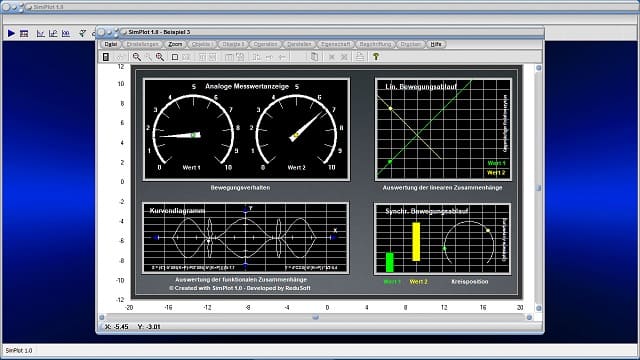640x360 pixels.
Task: Open the Eigenschaft tab
Action: coord(336,44)
